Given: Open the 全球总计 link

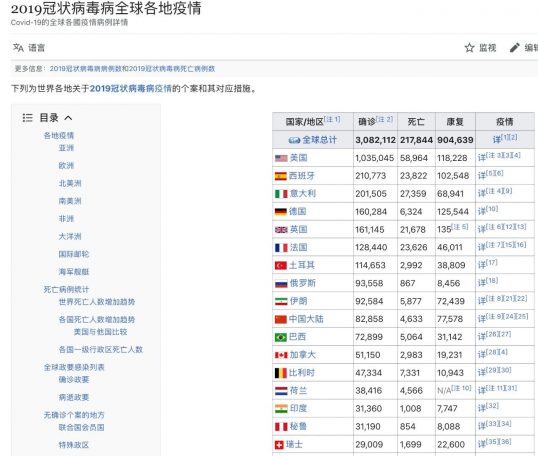Looking at the screenshot, I should [x=319, y=140].
